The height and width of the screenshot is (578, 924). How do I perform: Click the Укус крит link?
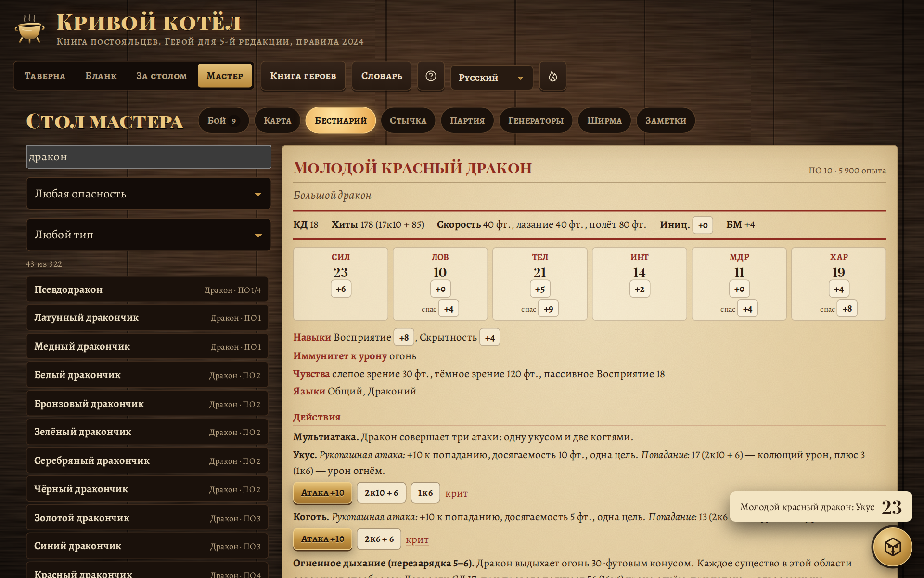click(456, 493)
